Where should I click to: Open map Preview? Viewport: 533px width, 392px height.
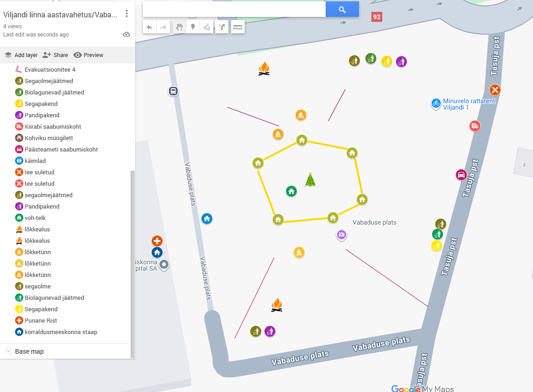pos(89,55)
